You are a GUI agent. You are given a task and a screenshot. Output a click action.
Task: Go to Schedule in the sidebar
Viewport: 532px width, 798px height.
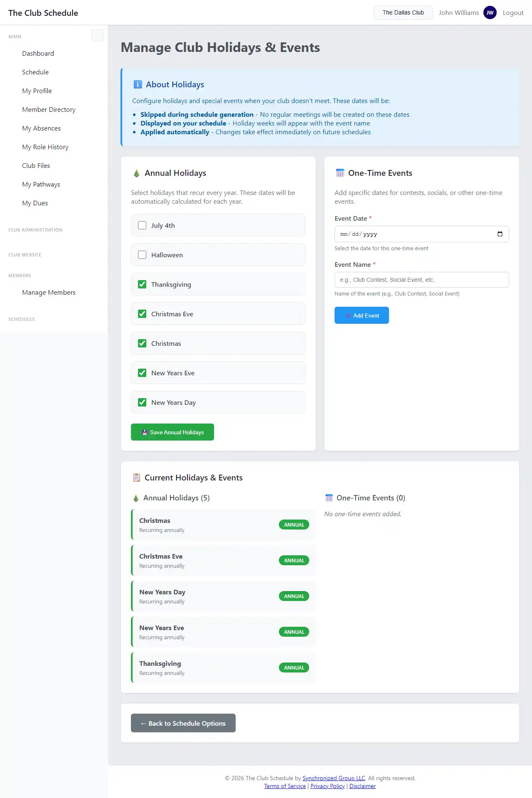pos(35,72)
